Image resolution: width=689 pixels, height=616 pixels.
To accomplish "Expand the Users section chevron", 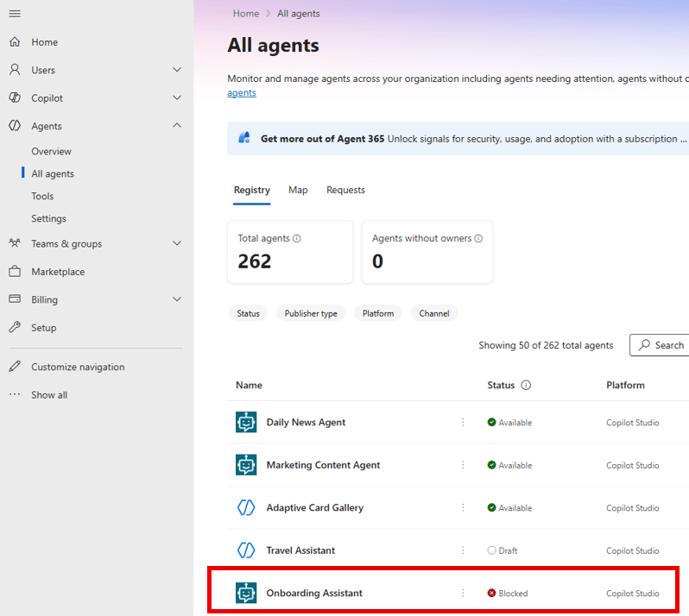I will 177,69.
